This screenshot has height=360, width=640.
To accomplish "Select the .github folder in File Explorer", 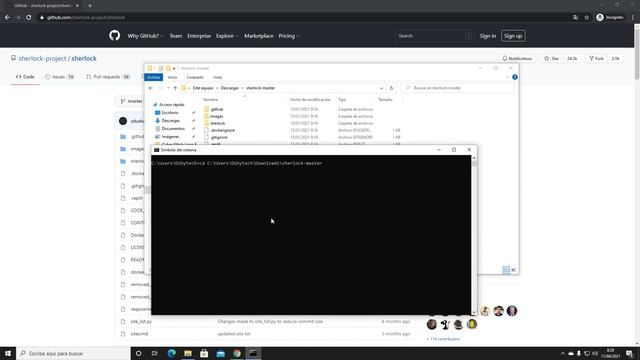I will [217, 109].
